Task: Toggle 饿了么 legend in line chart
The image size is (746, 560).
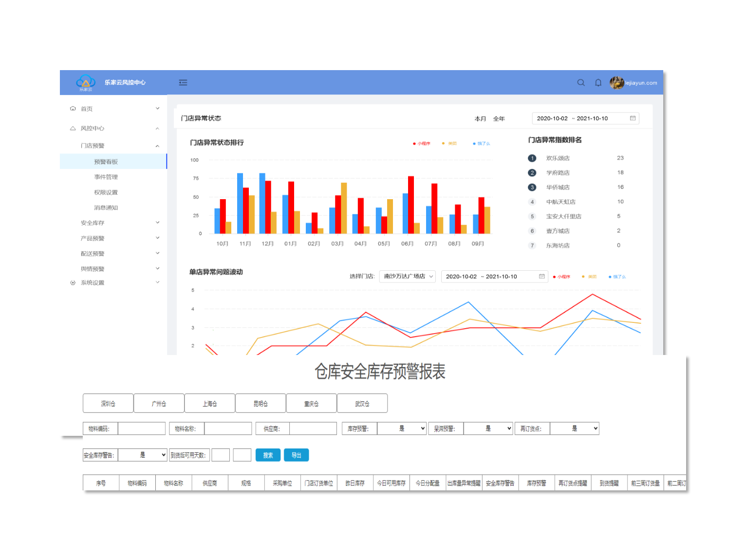Action: point(617,277)
